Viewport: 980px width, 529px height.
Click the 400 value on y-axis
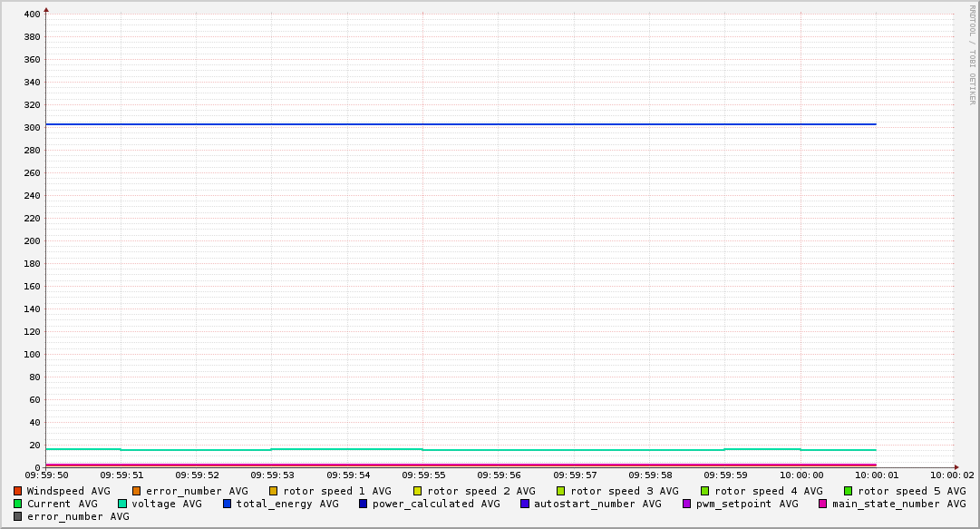coord(31,15)
